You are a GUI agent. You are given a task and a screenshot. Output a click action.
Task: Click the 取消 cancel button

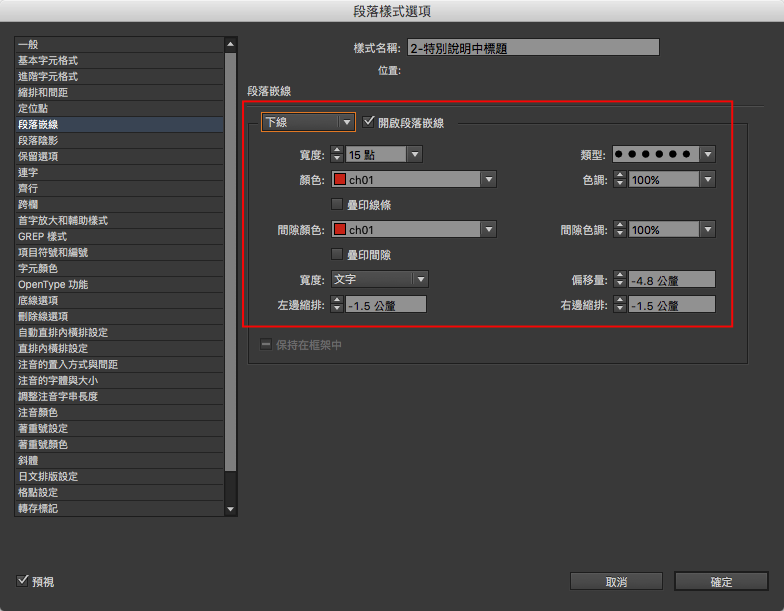[616, 582]
